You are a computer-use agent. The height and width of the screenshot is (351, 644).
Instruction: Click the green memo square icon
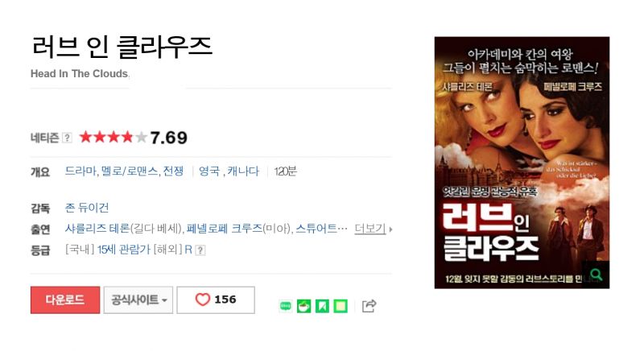[x=341, y=306]
